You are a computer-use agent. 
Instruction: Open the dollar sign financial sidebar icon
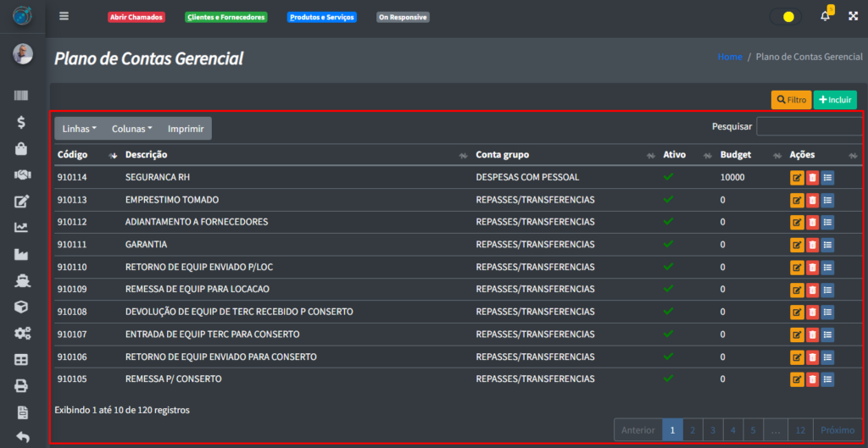(x=22, y=123)
